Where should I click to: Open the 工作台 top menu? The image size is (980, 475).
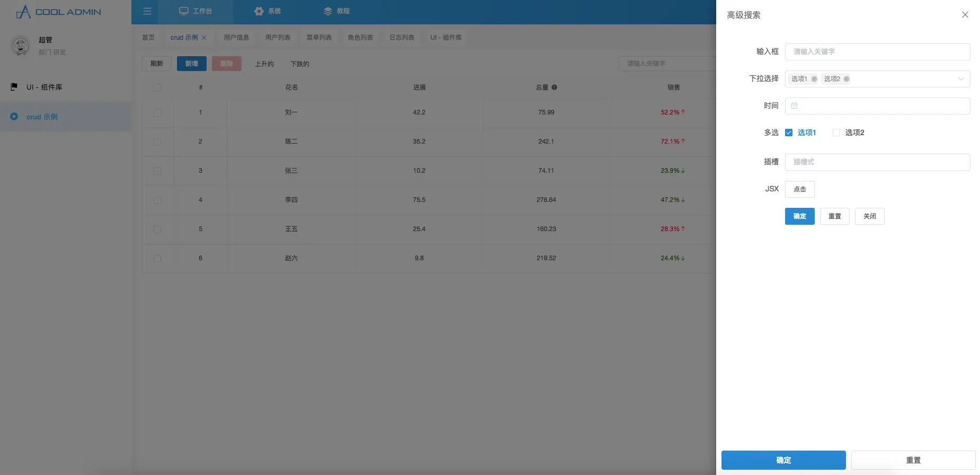195,11
